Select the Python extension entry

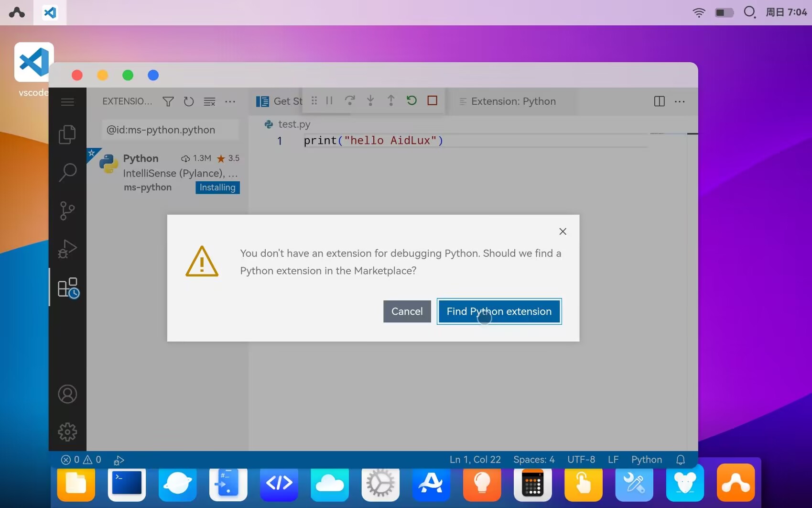point(168,172)
